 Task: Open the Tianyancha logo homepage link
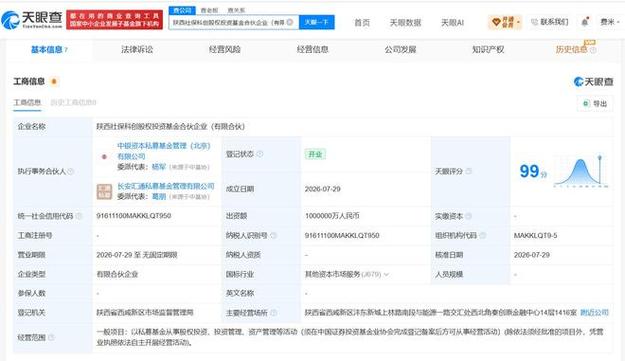click(x=31, y=20)
